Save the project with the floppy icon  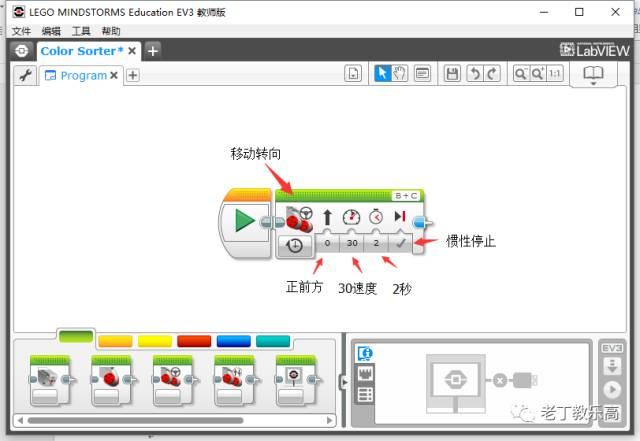452,74
